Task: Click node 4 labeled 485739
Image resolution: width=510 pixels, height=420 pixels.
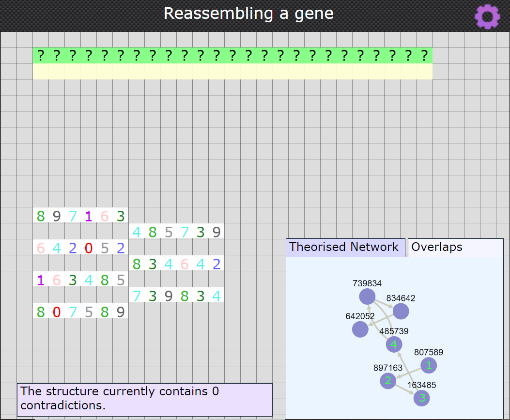Action: (x=394, y=344)
